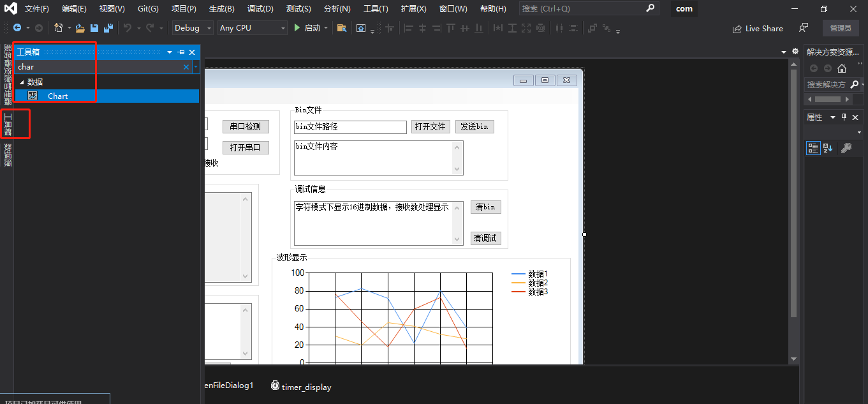Switch Properties to Categorized view
The image size is (868, 404).
(813, 148)
